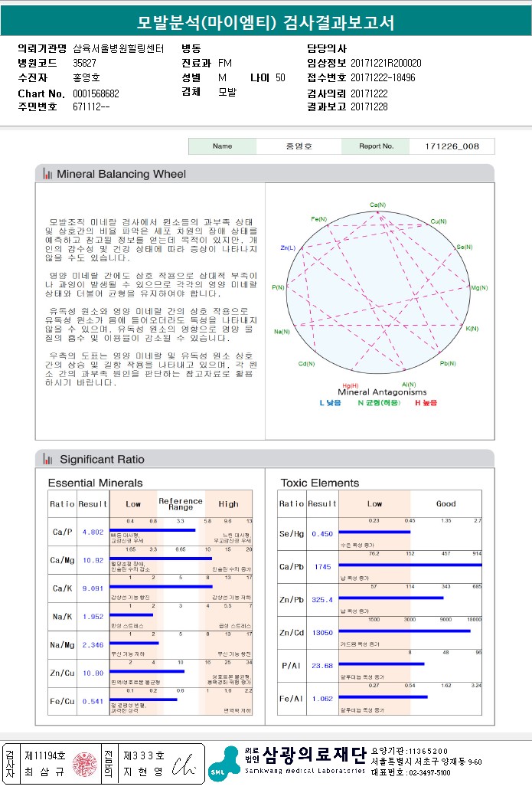Click the Significant Ratio section heading
The width and height of the screenshot is (532, 793).
102,459
